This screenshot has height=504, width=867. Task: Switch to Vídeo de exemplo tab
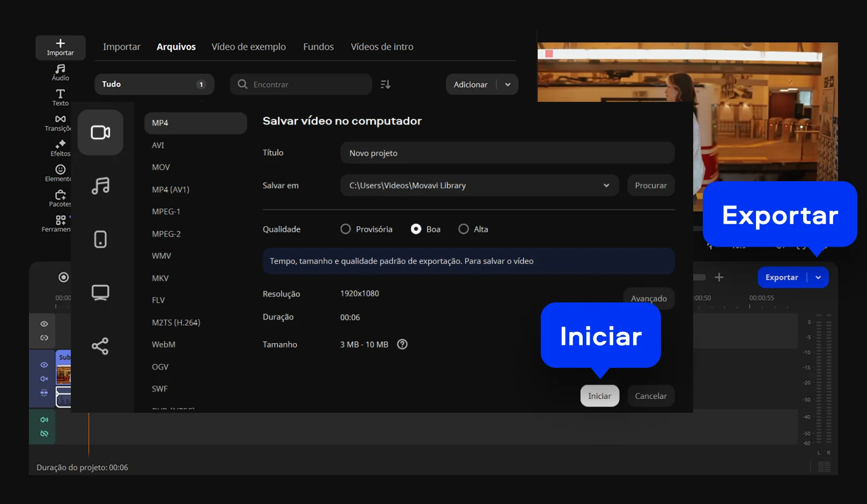click(x=248, y=47)
